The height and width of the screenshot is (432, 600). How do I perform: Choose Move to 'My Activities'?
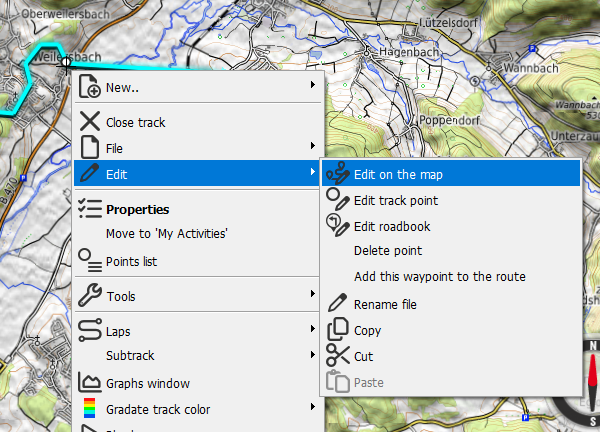tap(167, 234)
